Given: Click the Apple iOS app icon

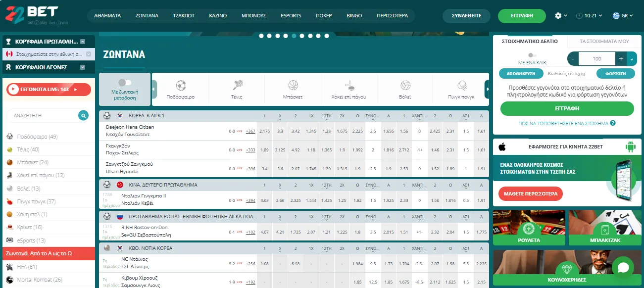Looking at the screenshot, I should click(x=502, y=146).
